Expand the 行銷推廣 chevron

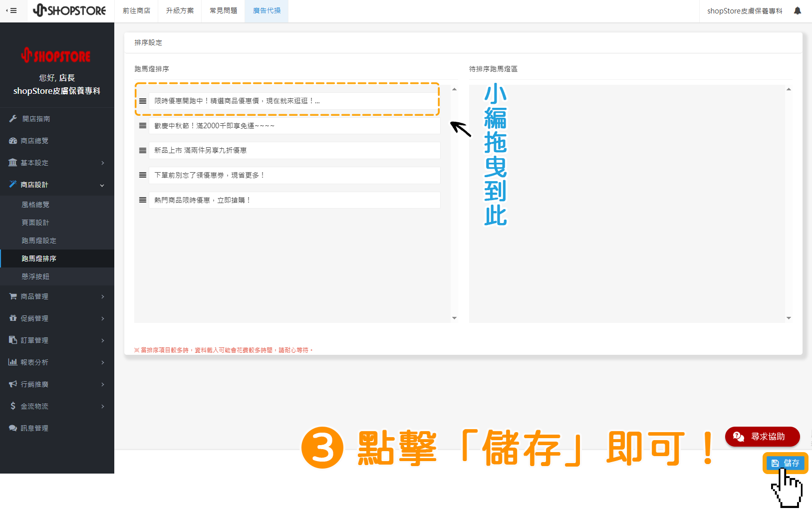[x=103, y=385]
